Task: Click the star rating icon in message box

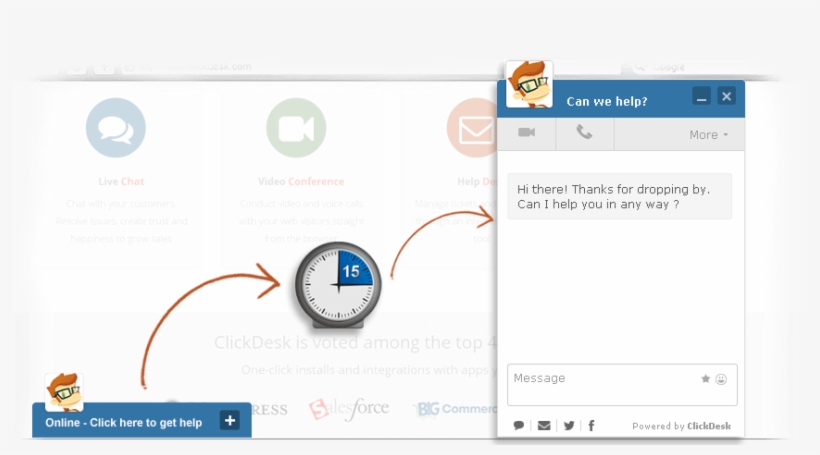Action: coord(705,379)
